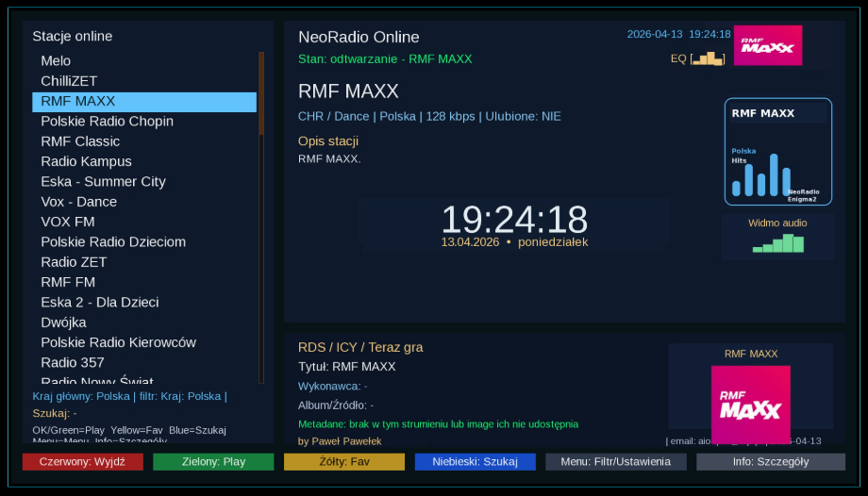This screenshot has height=496, width=868.
Task: Select Polskie Radio Kierowców station
Action: pyautogui.click(x=144, y=342)
